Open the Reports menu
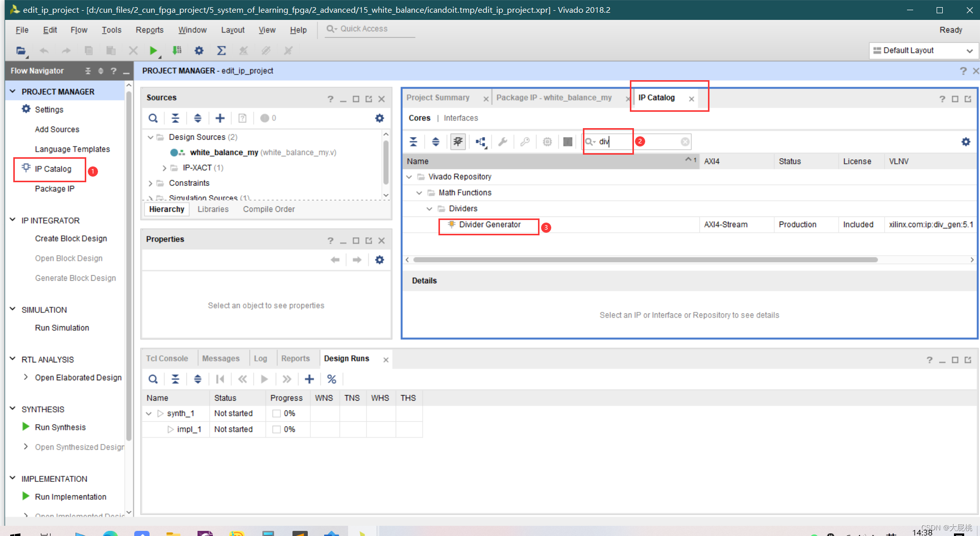The width and height of the screenshot is (980, 536). (150, 30)
